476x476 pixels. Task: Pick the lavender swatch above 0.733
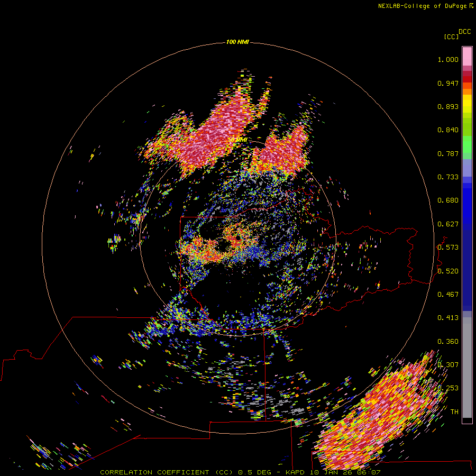point(467,168)
